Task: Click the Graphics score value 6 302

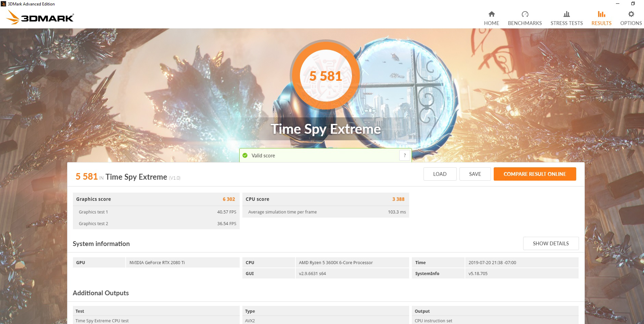Action: tap(229, 199)
